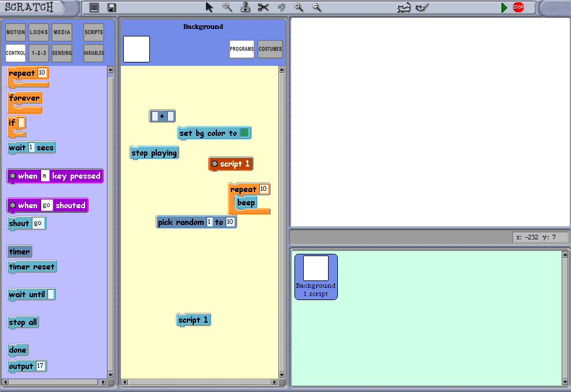Select the arrow pointer tool

tap(209, 8)
